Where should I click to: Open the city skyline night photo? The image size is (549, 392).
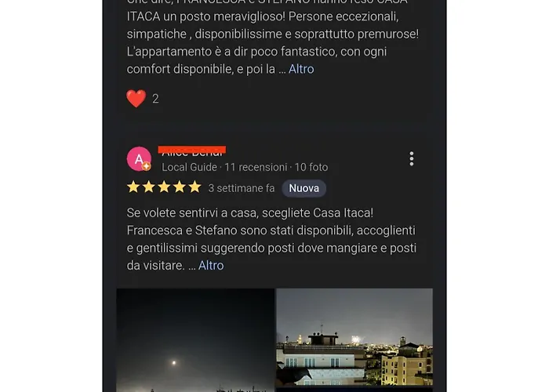354,337
